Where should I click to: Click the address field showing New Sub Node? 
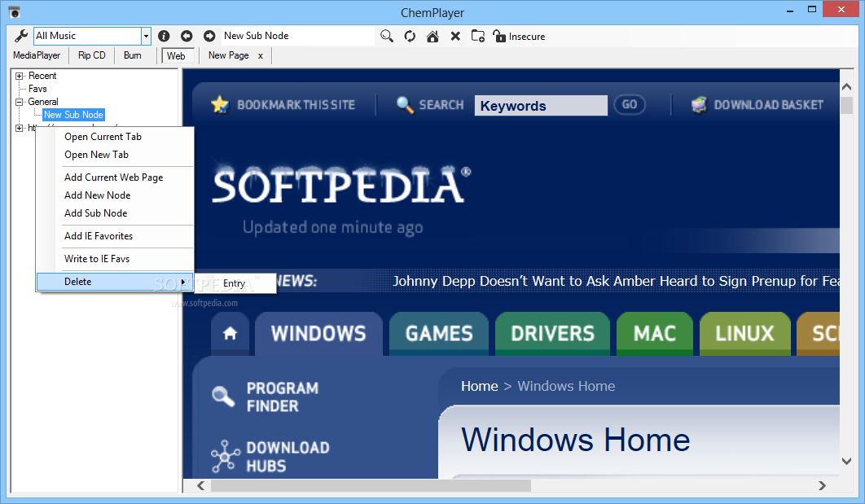pyautogui.click(x=298, y=36)
